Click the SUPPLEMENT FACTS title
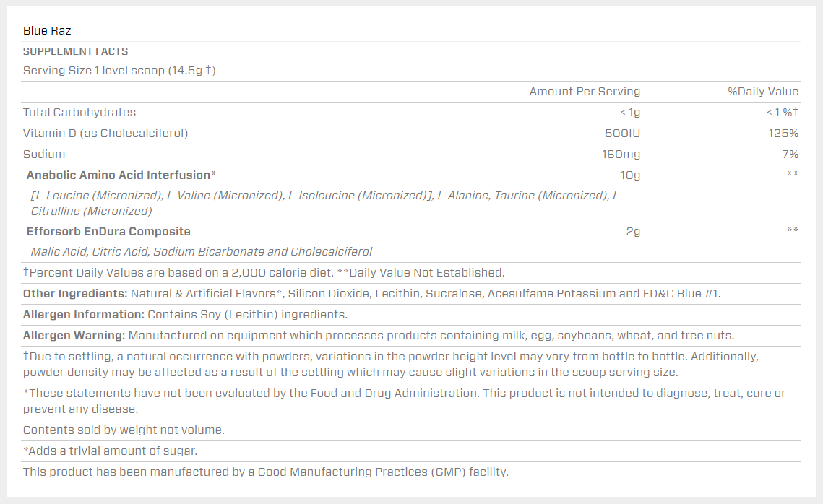 [x=75, y=51]
